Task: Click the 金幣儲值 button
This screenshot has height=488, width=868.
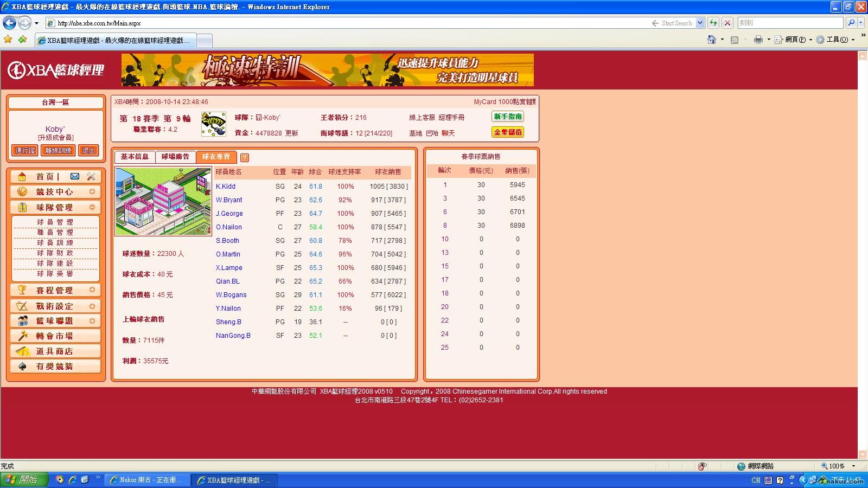Action: tap(507, 132)
